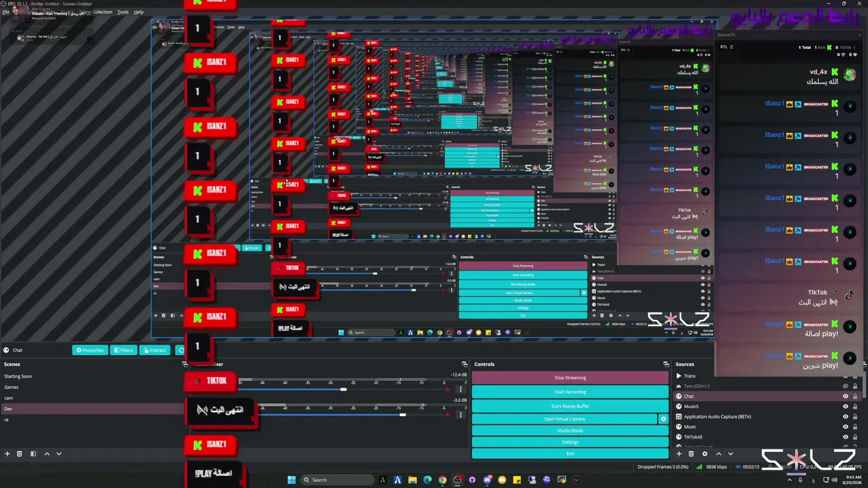Toggle visibility of the Chat source
This screenshot has height=488, width=868.
point(845,396)
